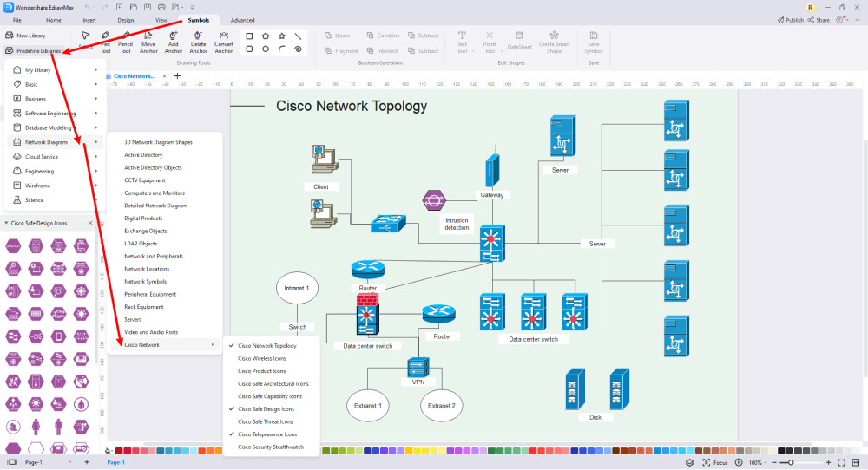This screenshot has height=470, width=868.
Task: Open the layers icon in status bar
Action: pos(690,462)
